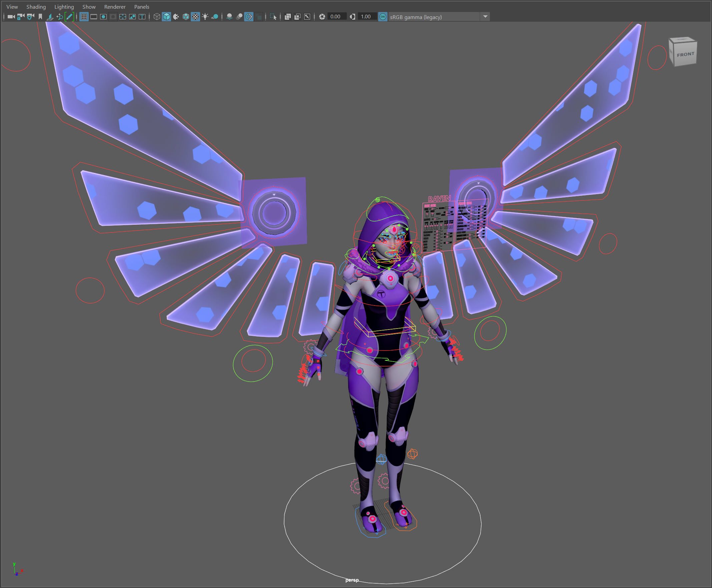Toggle Screen Space Ambient Occlusion icon
This screenshot has width=712, height=588.
(229, 17)
